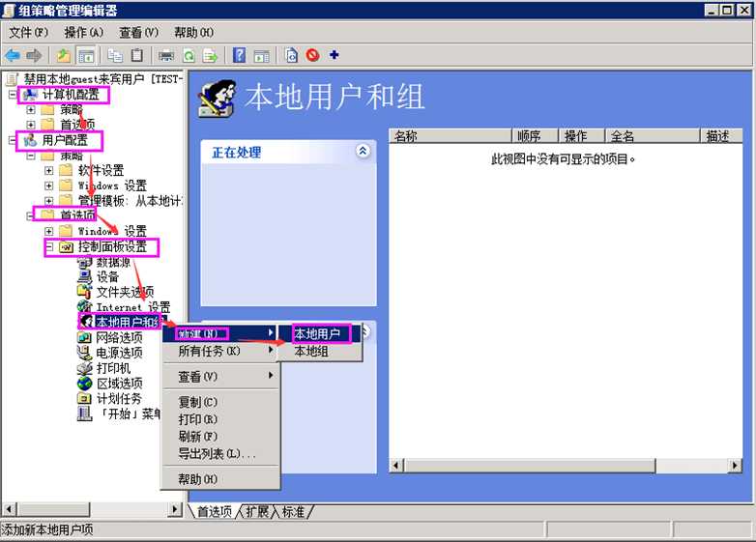The width and height of the screenshot is (756, 542).
Task: Click the Paste clipboard toolbar icon
Action: click(x=137, y=55)
